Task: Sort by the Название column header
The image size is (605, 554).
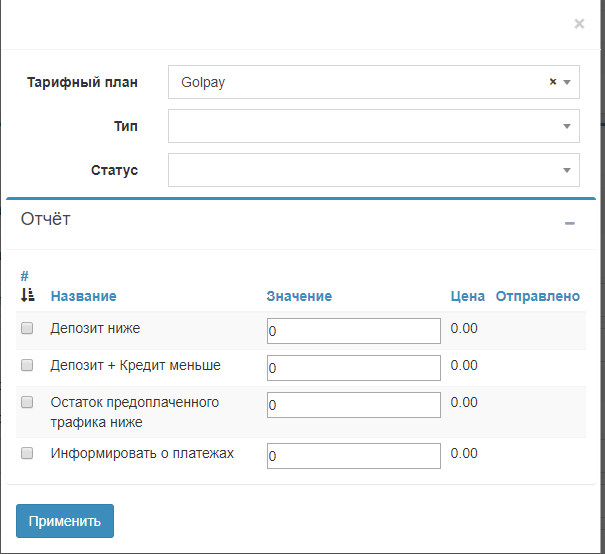Action: [x=83, y=296]
